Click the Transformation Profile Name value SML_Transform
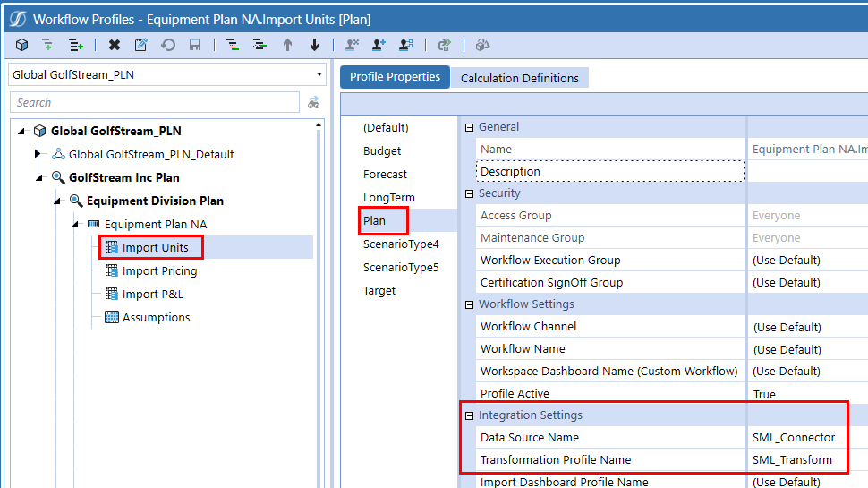Viewport: 868px width, 488px height. pyautogui.click(x=792, y=459)
